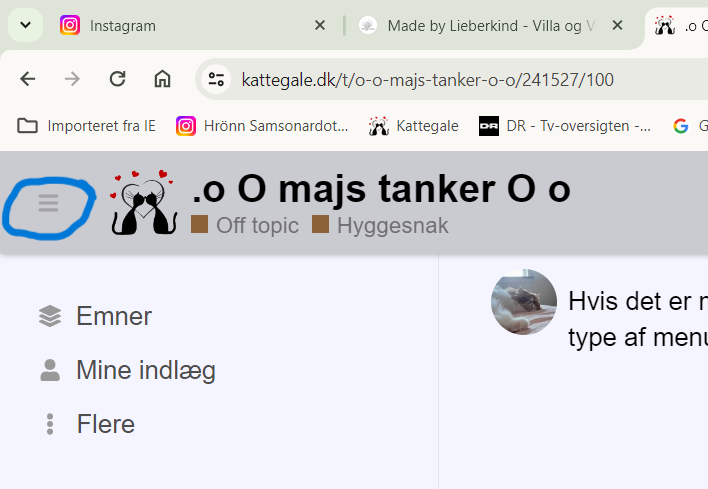This screenshot has width=708, height=489.
Task: Open the Hrönn Samsonardot Instagram bookmark
Action: coord(262,126)
